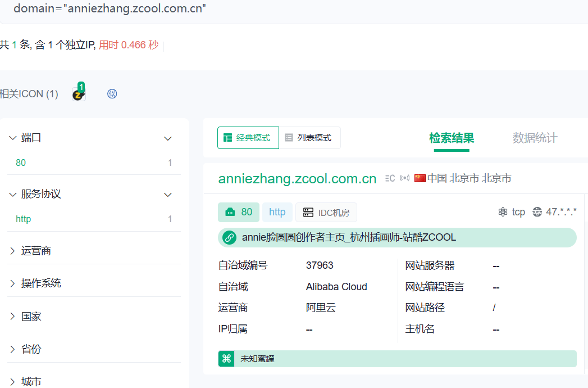Click the similar-icon search circle icon

pos(112,93)
